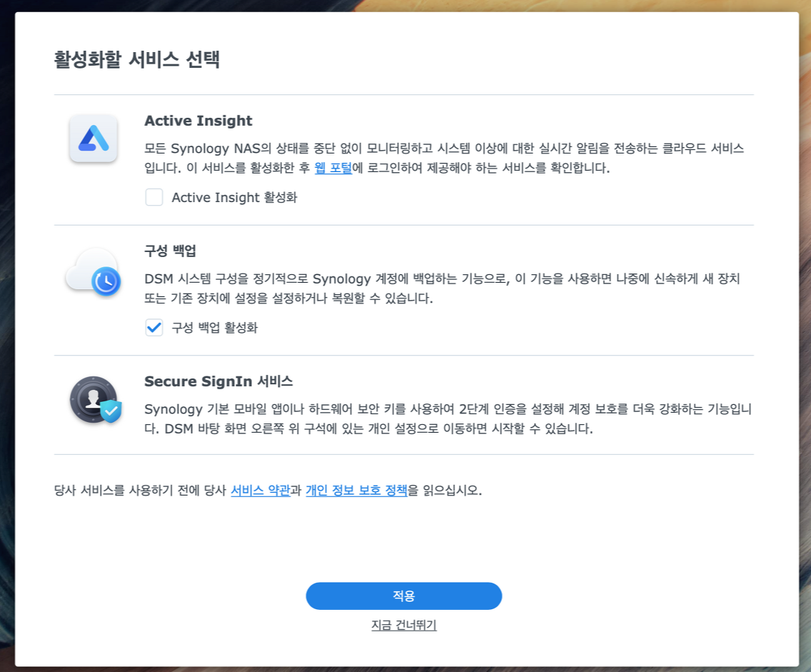This screenshot has height=672, width=811.
Task: Open the 개인 정보 보호 정책 link
Action: pyautogui.click(x=356, y=490)
